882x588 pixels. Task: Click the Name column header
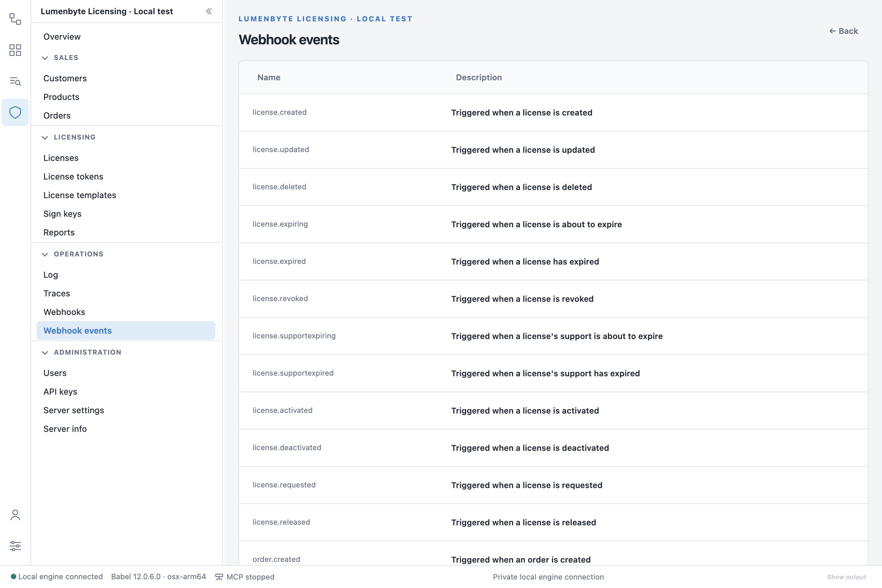click(x=269, y=77)
